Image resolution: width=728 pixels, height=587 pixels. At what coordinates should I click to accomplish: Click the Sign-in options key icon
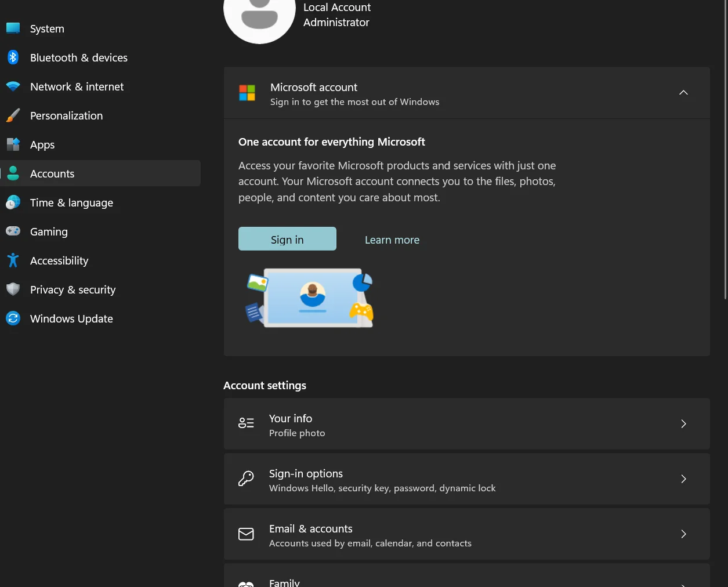tap(246, 479)
